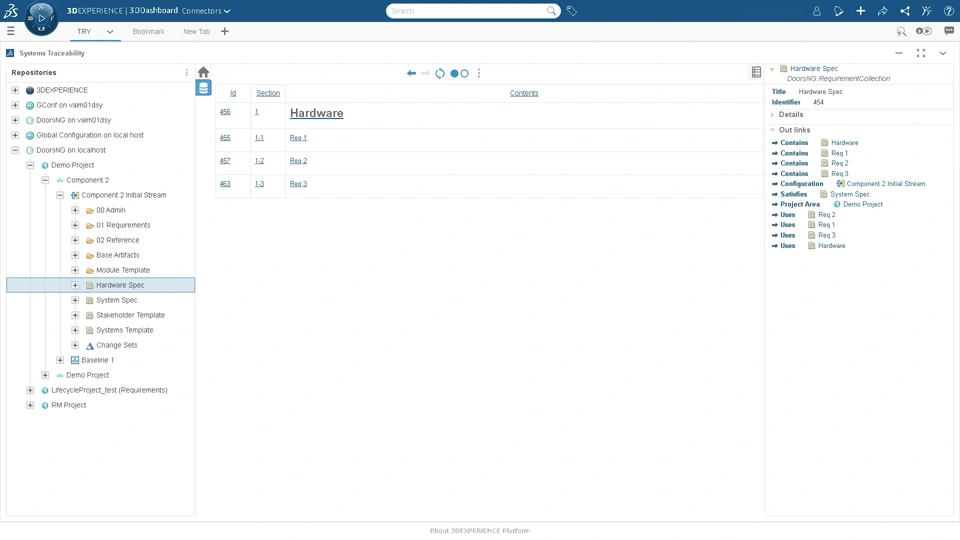Screen dimensions: 960x540
Task: Open the Req 2 content link
Action: tap(298, 161)
